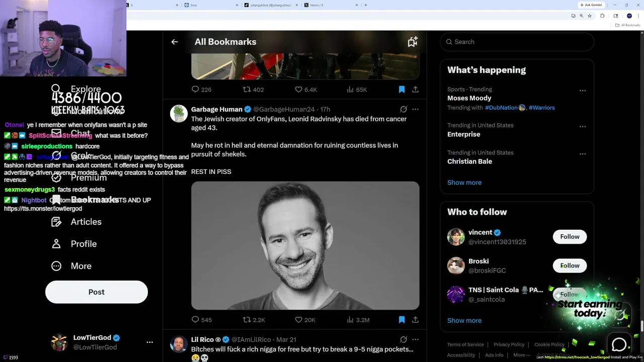Click Show more under What's happening

pos(464,183)
